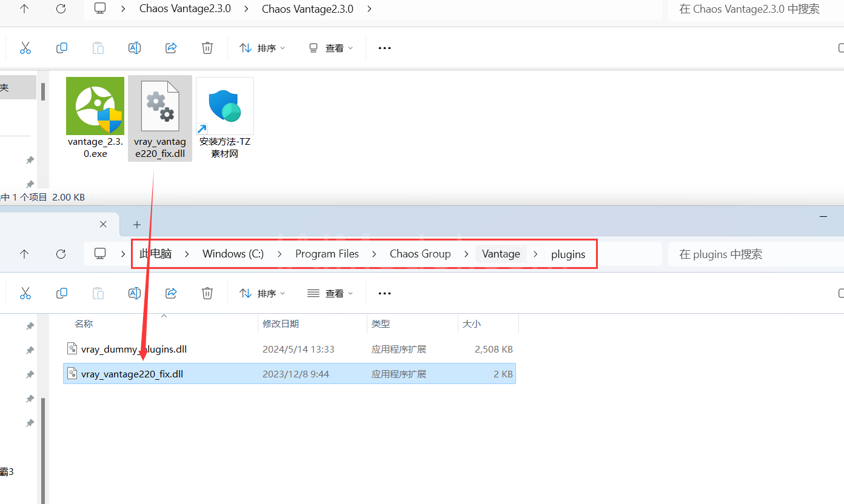This screenshot has width=844, height=504.
Task: Close the current tab in the plugins window
Action: tap(103, 224)
